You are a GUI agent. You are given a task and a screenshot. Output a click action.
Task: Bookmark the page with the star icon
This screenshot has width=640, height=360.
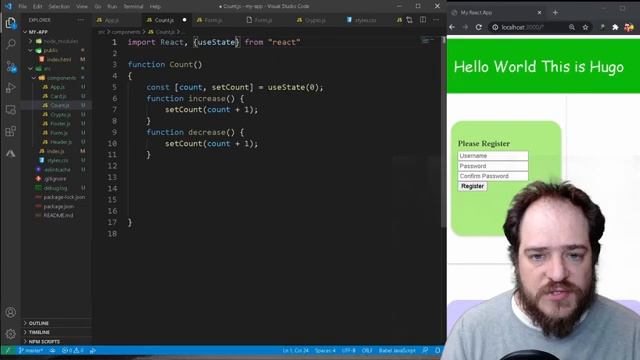[585, 27]
